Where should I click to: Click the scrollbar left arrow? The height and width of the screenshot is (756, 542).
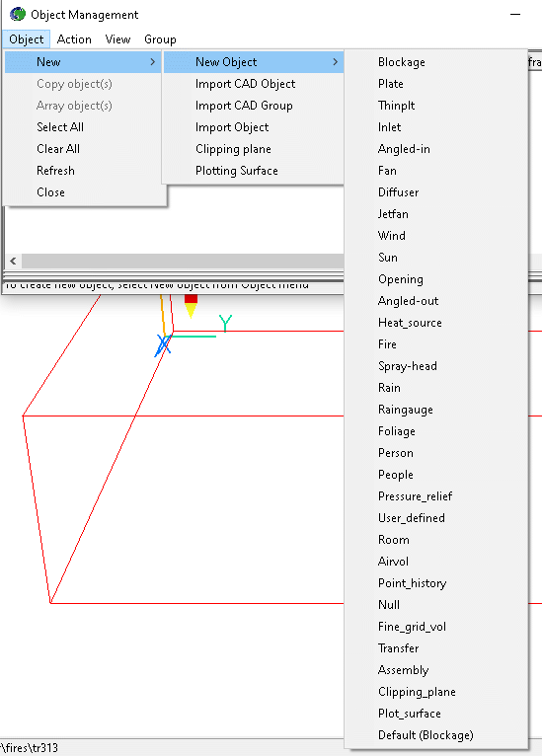click(14, 261)
